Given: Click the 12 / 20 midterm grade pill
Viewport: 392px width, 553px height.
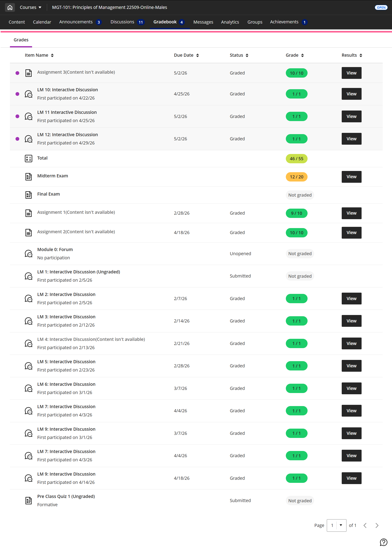Looking at the screenshot, I should point(296,177).
